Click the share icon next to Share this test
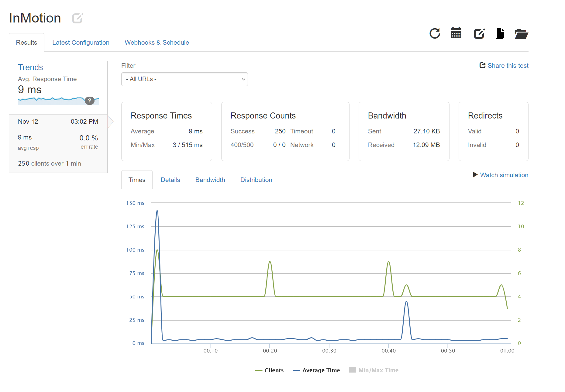565x392 pixels. pos(482,65)
